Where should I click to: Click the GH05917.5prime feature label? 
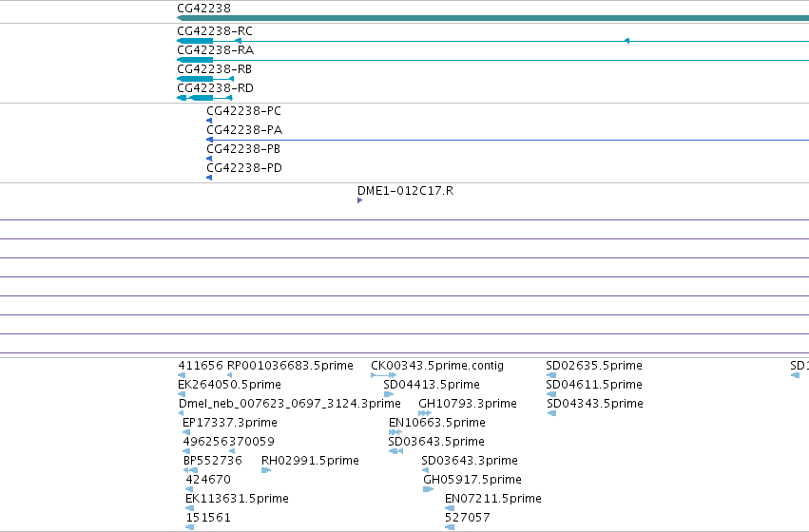pos(472,480)
